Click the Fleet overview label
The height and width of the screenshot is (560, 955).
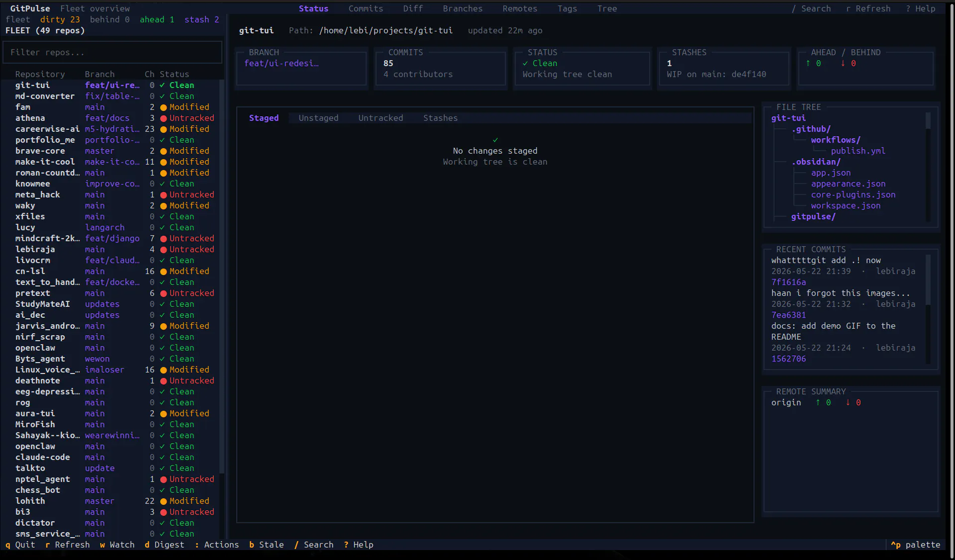[x=95, y=8]
